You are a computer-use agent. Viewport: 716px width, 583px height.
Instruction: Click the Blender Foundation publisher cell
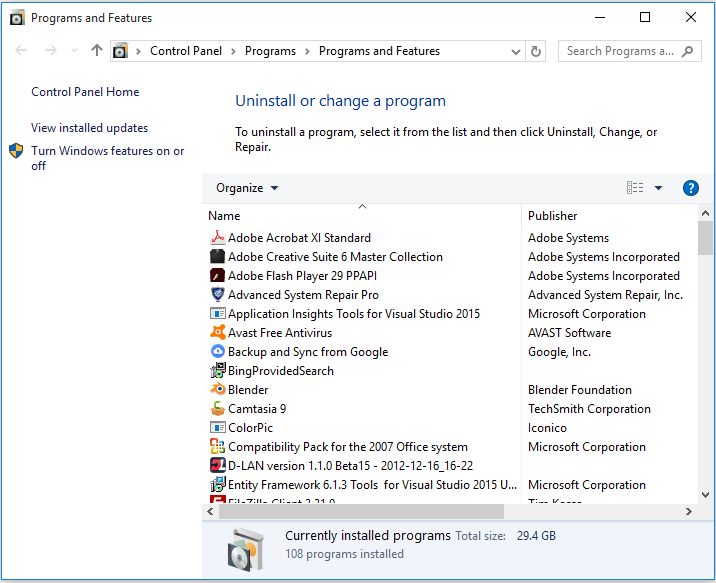tap(579, 389)
